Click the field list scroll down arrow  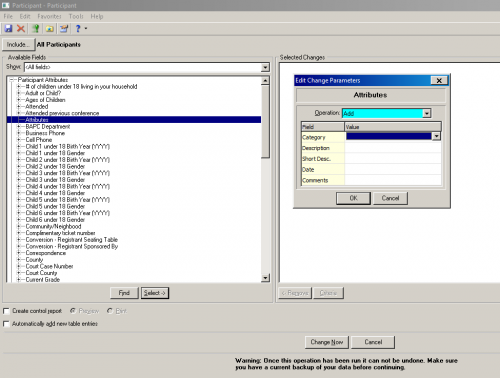(265, 278)
